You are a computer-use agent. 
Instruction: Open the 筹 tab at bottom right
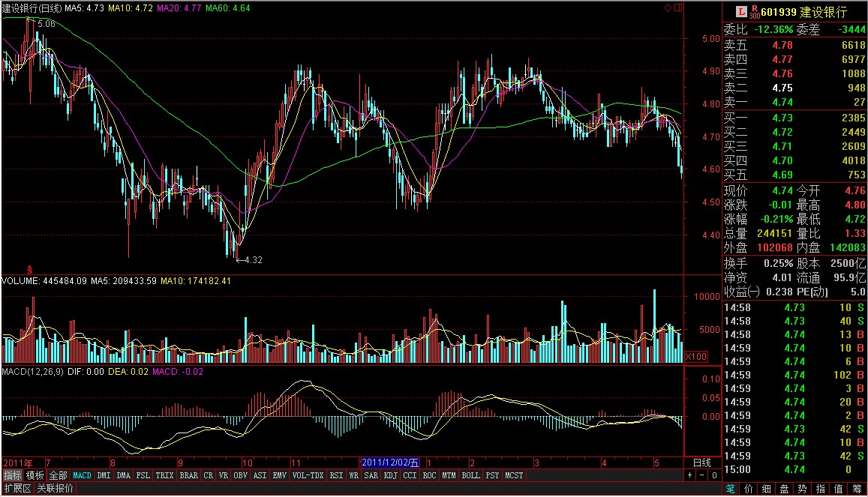(x=857, y=489)
